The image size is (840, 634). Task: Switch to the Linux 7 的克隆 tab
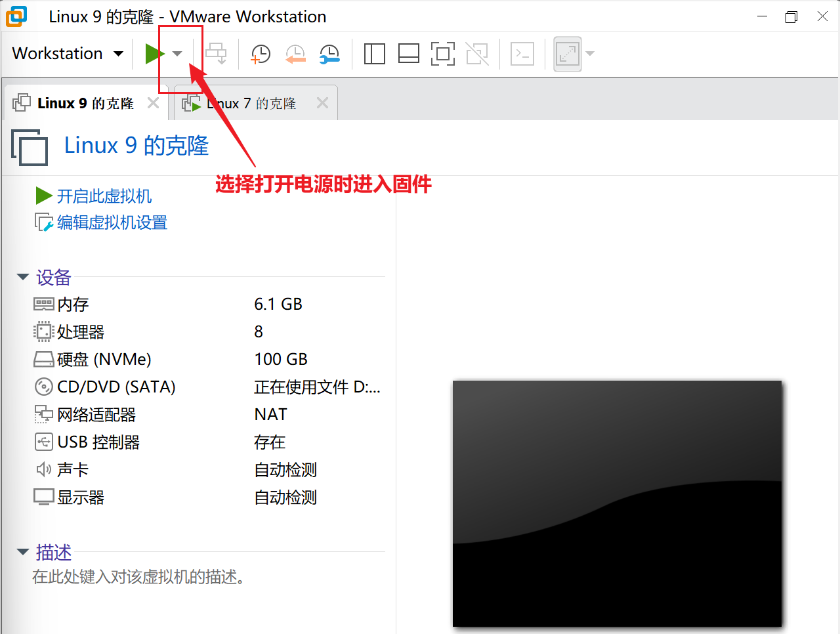click(x=255, y=103)
